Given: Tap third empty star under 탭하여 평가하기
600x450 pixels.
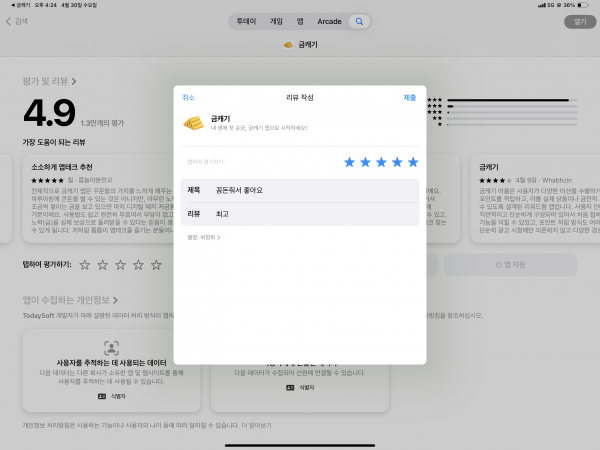Looking at the screenshot, I should click(x=121, y=265).
